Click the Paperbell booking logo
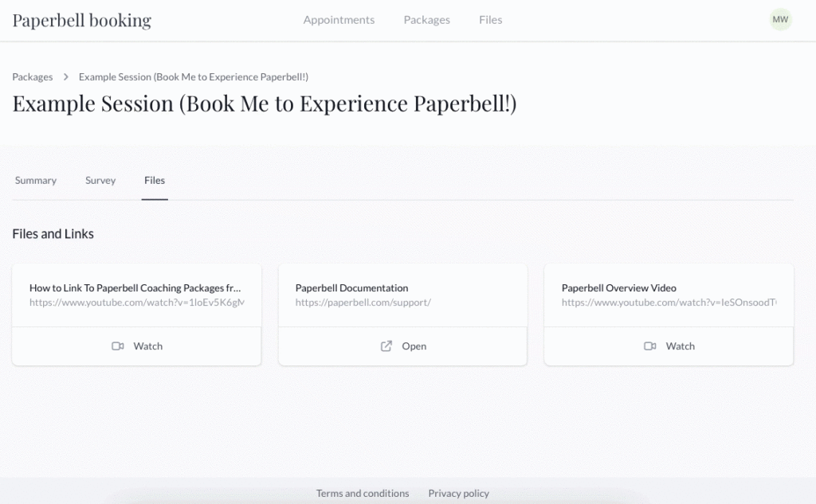This screenshot has height=504, width=816. [x=81, y=20]
